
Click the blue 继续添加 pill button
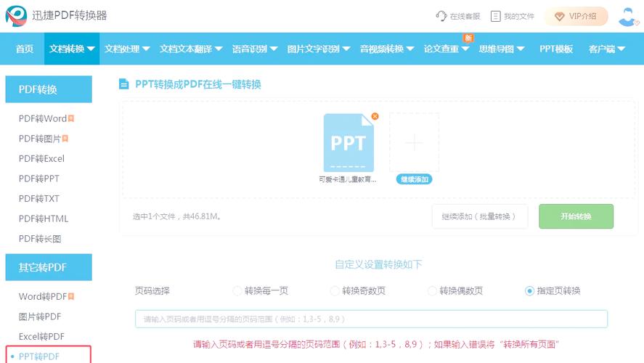(414, 179)
